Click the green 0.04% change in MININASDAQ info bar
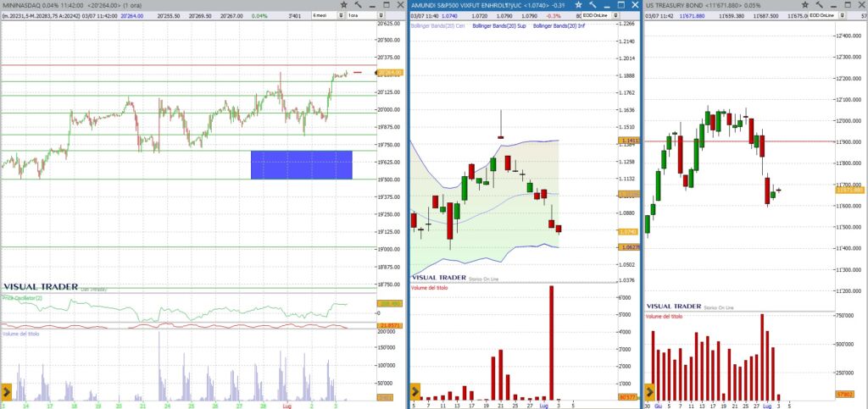Screen dimensions: 868x409 click(259, 16)
